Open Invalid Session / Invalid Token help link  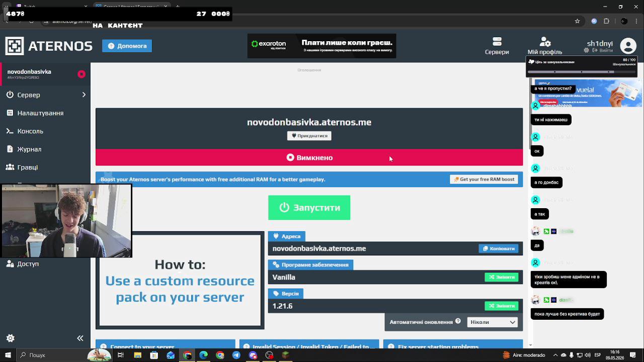click(309, 345)
